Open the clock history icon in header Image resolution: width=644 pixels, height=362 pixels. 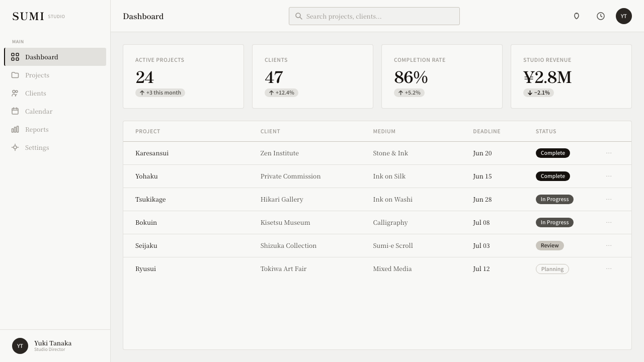601,16
